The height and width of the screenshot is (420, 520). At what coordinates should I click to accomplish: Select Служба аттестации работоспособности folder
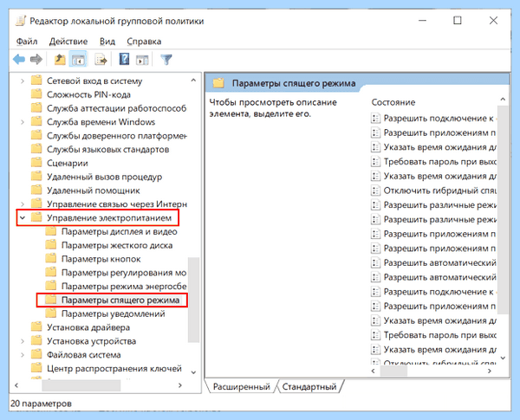point(116,108)
